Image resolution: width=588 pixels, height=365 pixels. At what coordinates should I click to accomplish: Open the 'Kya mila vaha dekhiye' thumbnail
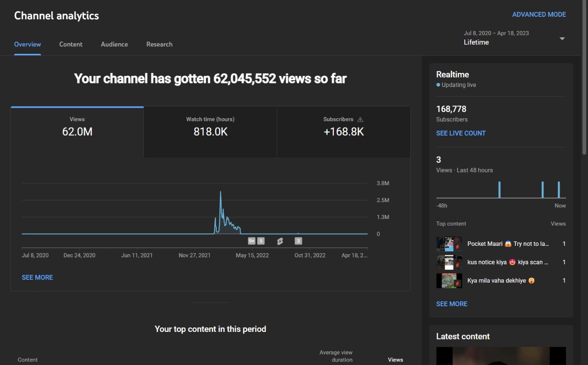coord(449,281)
